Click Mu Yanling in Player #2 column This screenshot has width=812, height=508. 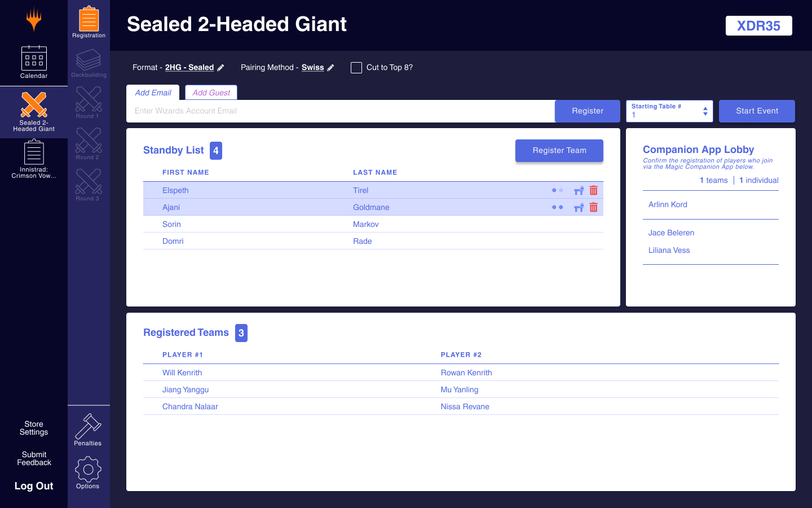(x=460, y=390)
